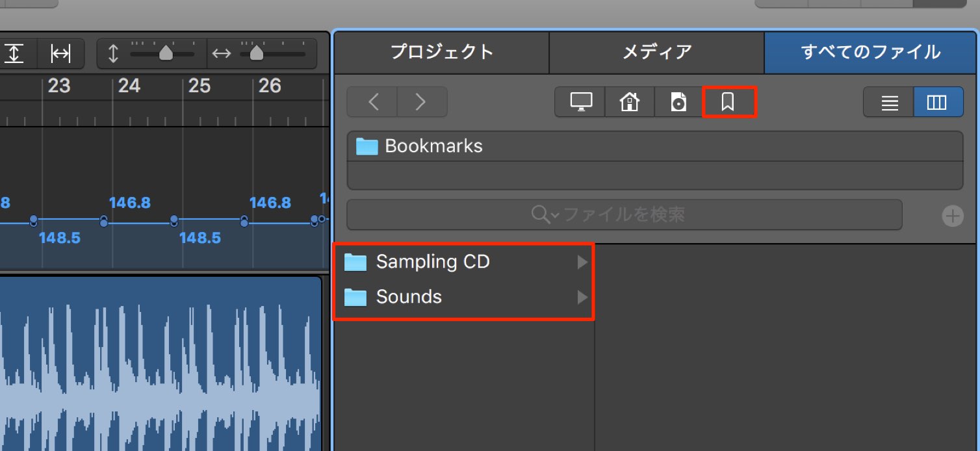The width and height of the screenshot is (980, 451).
Task: Click bar 24 in the ruler
Action: [129, 86]
